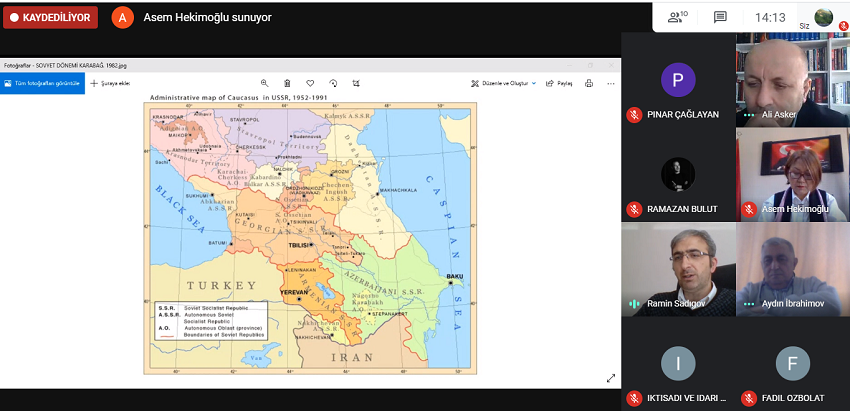Open the three-dots more options menu
Screen dimensions: 850x411
pos(611,83)
